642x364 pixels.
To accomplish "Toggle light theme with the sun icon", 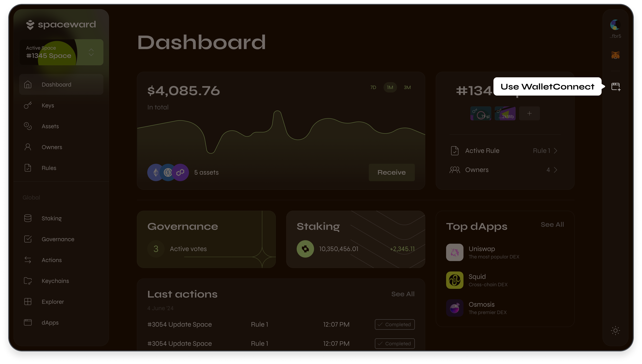I will 615,331.
